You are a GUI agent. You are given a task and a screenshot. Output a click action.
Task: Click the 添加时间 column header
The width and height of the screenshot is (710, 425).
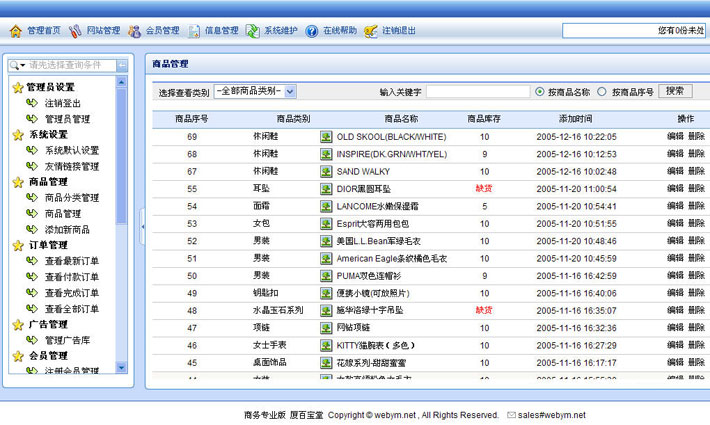point(576,119)
